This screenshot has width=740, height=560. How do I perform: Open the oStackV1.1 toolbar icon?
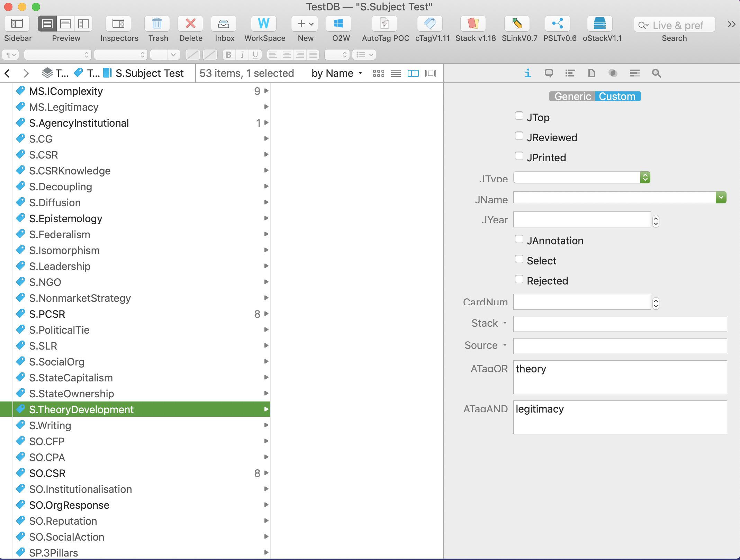tap(599, 24)
